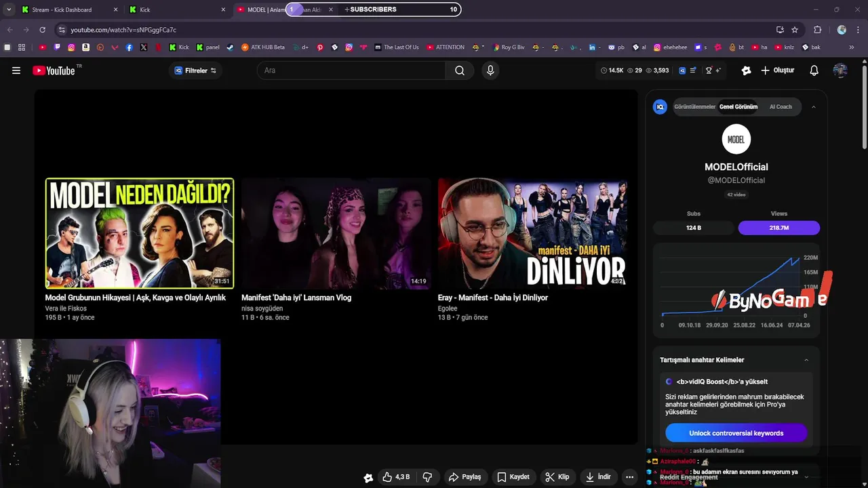Open the YouTube account avatar menu

pyautogui.click(x=840, y=70)
